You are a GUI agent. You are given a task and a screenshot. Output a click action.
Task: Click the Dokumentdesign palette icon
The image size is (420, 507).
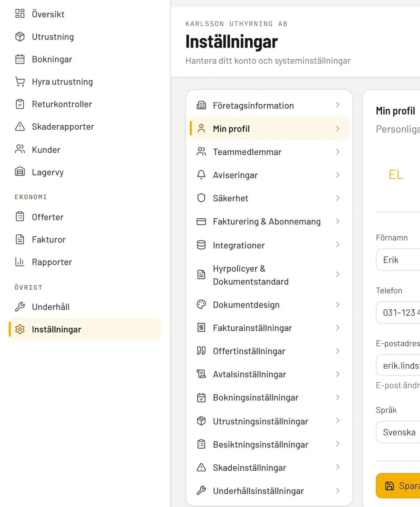point(201,305)
